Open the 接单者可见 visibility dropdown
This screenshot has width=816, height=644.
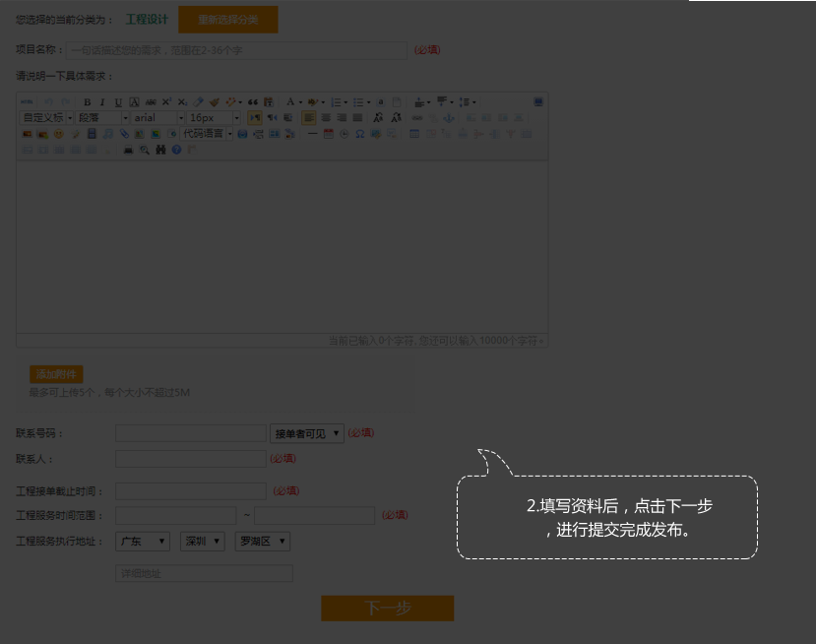307,433
